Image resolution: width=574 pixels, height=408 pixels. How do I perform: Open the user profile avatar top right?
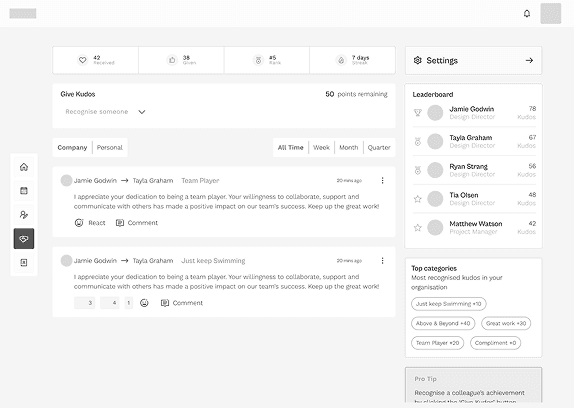(551, 14)
